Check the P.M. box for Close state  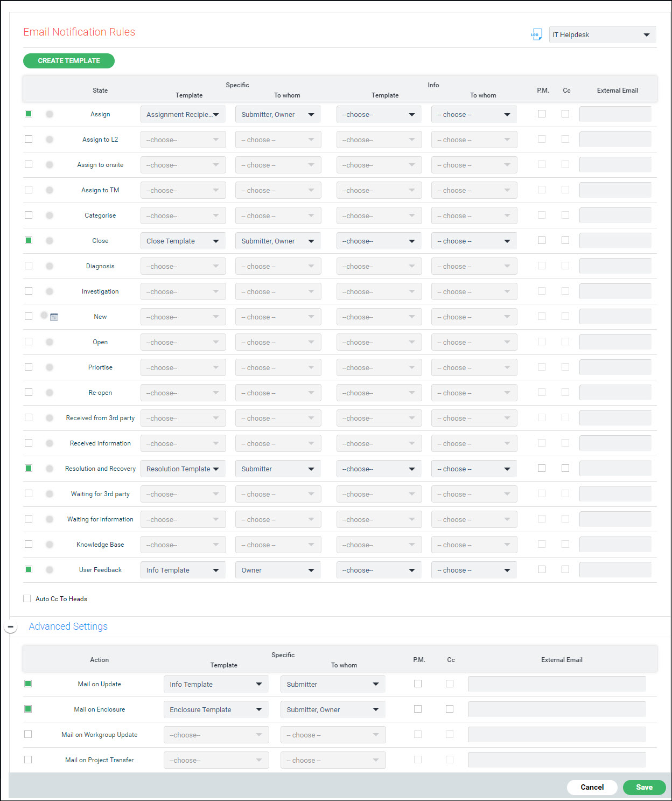(x=542, y=240)
